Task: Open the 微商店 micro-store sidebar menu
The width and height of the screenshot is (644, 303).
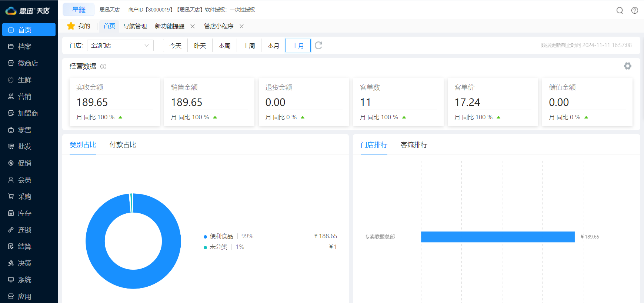Action: [x=29, y=63]
